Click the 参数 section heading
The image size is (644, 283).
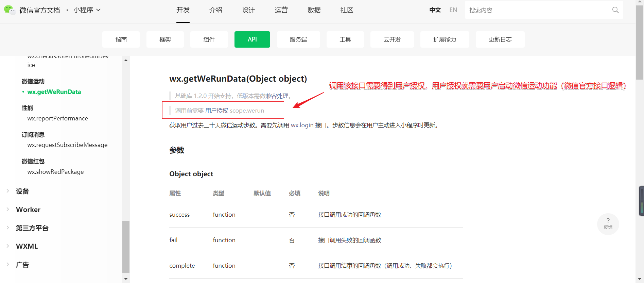pos(177,150)
